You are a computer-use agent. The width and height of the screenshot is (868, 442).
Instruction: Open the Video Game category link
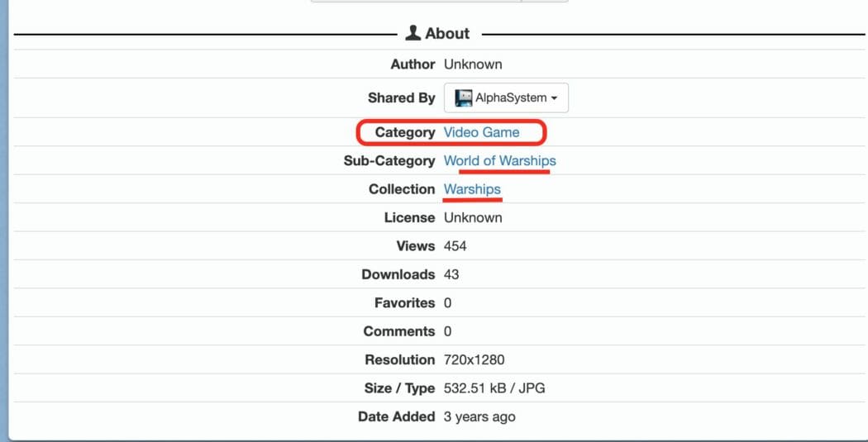tap(482, 132)
